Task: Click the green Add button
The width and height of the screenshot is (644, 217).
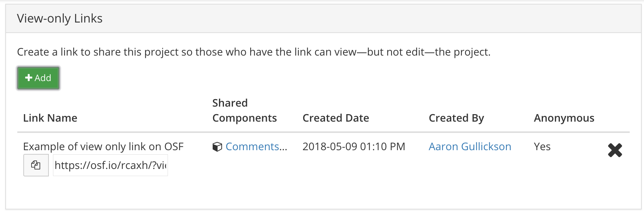Action: click(38, 78)
